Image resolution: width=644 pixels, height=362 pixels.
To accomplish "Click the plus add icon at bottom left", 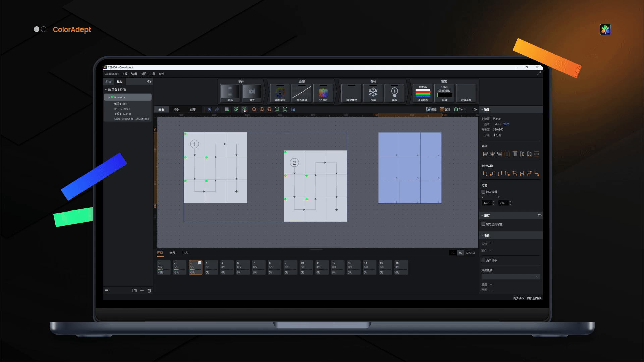I will point(142,291).
